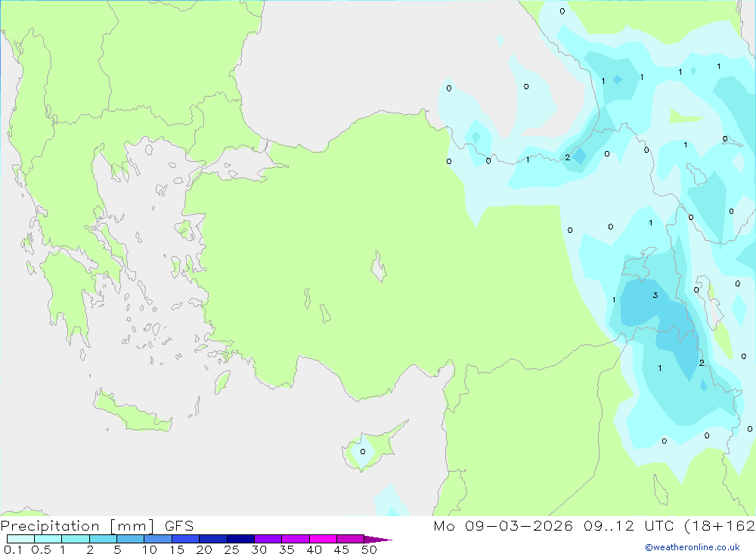756x554 pixels.
Task: Click the 'Precipitation [mm]' title text
Action: (78, 526)
